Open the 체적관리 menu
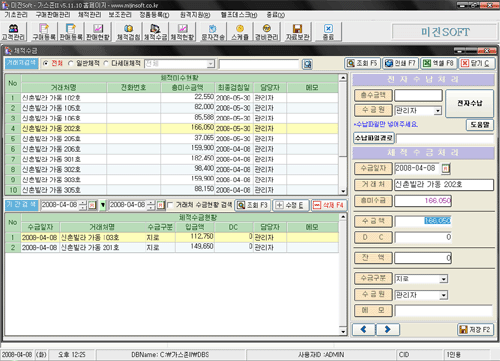 [x=89, y=15]
